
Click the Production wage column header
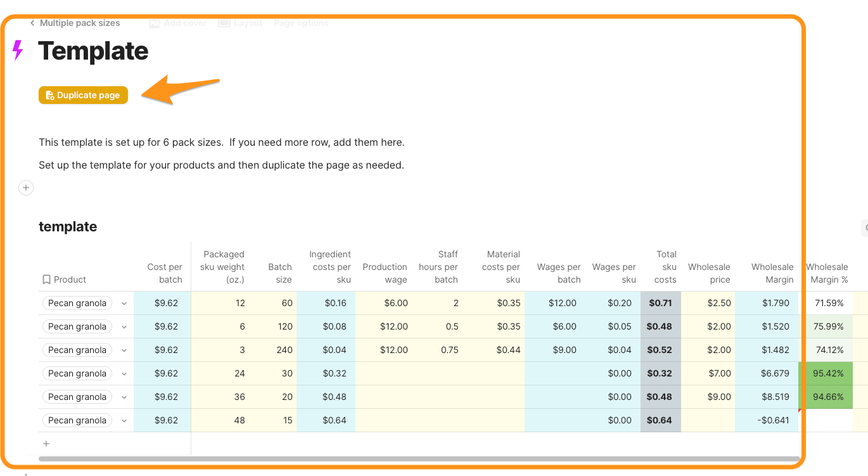(x=384, y=273)
